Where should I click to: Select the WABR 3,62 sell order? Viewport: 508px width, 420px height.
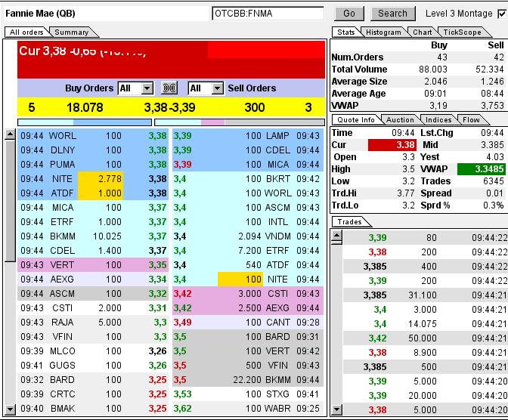(248, 409)
